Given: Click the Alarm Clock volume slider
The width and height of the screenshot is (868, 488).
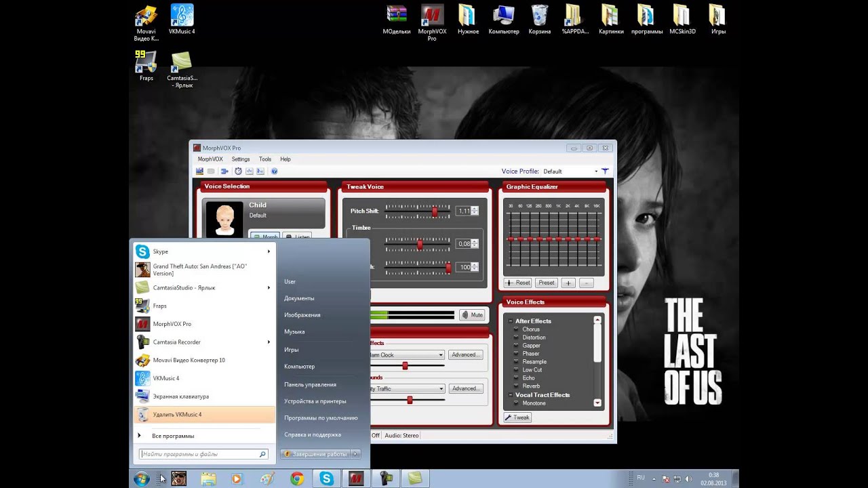Looking at the screenshot, I should tap(405, 366).
